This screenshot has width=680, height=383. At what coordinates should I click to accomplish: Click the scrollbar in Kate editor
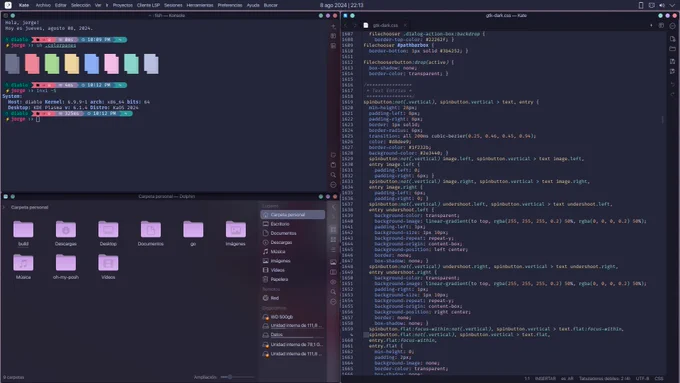pyautogui.click(x=663, y=119)
